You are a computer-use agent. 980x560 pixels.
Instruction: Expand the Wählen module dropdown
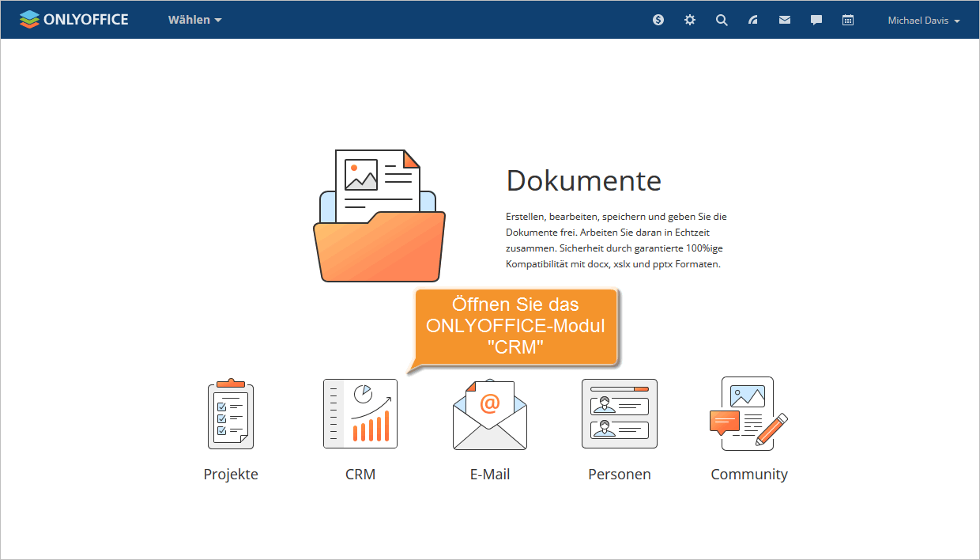coord(194,20)
